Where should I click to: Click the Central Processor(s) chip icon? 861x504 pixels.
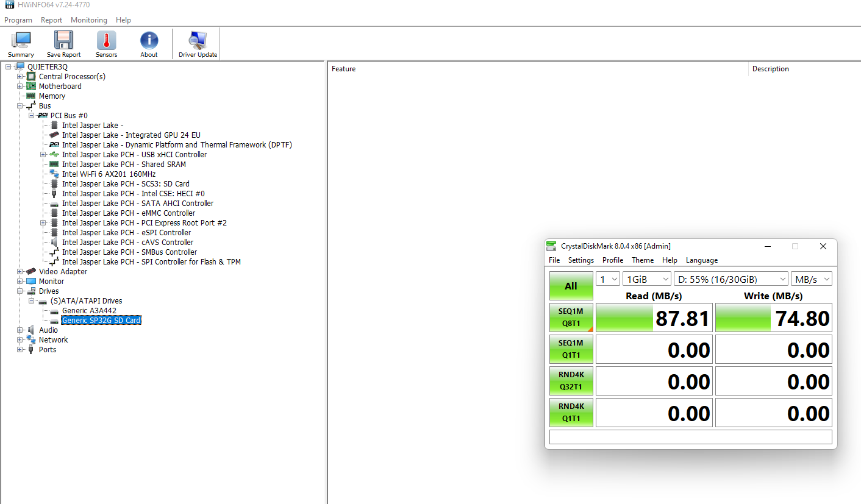tap(31, 76)
